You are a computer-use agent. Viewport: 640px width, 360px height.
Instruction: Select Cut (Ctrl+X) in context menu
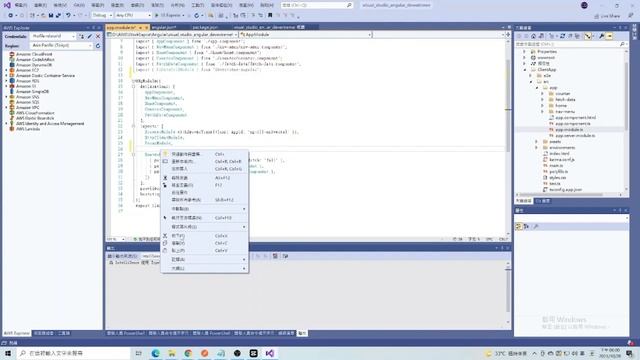(205, 236)
